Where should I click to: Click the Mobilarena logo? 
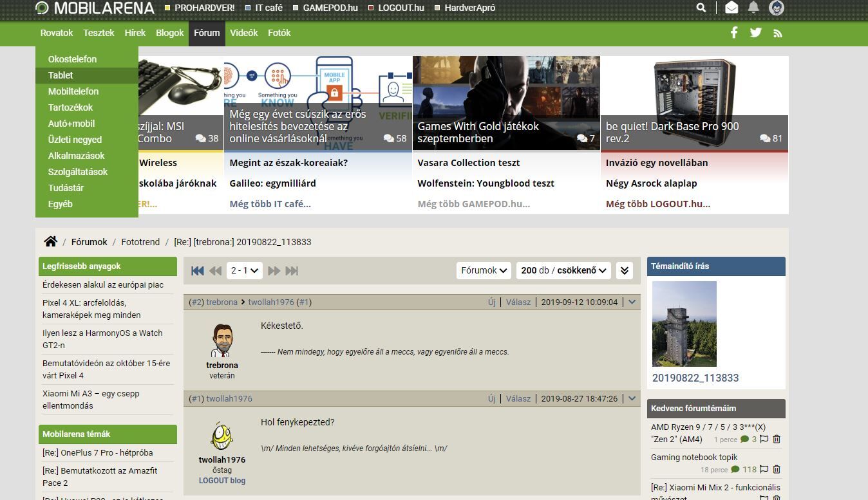click(x=95, y=8)
